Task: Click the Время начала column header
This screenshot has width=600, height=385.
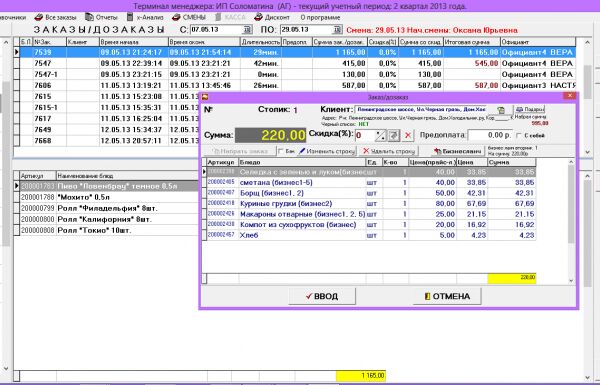Action: (x=134, y=42)
